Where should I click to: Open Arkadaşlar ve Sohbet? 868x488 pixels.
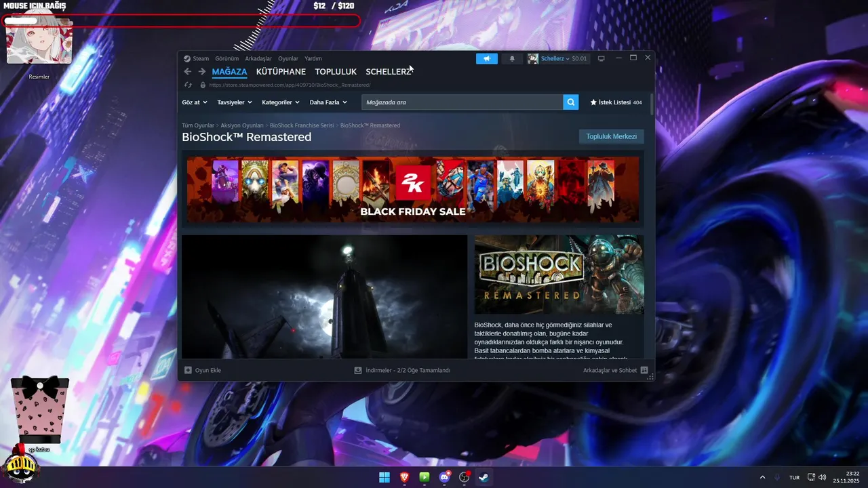coord(616,370)
